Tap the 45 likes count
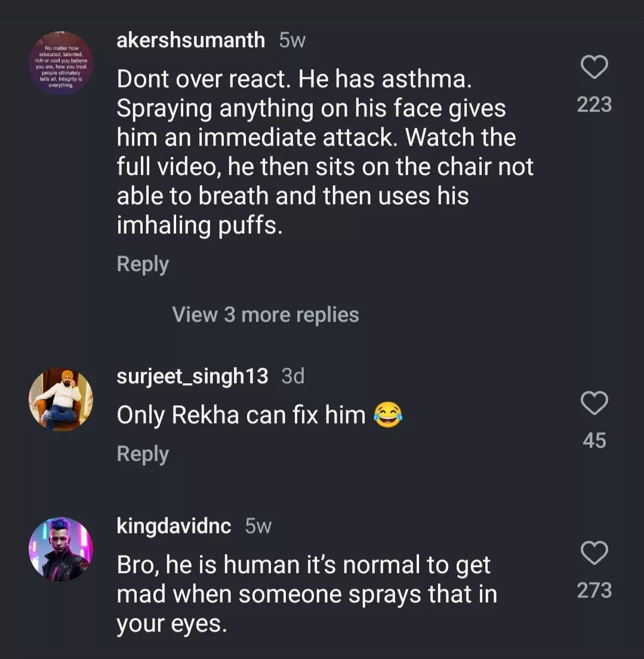The height and width of the screenshot is (659, 644). (594, 441)
